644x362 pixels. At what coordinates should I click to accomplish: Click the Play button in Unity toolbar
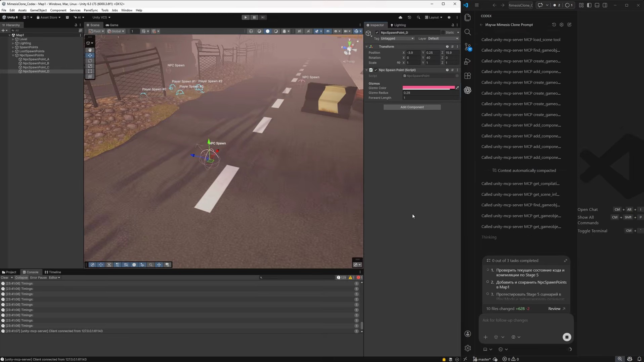246,17
